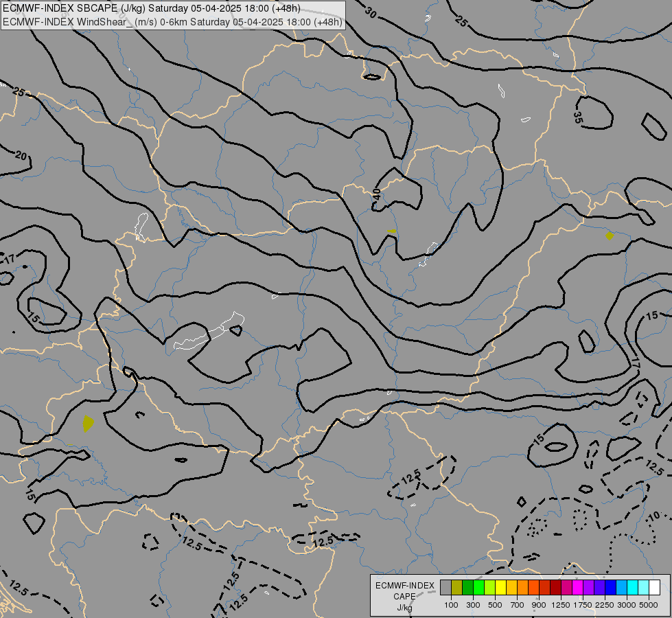Click the pure blue legend swatch

click(611, 588)
